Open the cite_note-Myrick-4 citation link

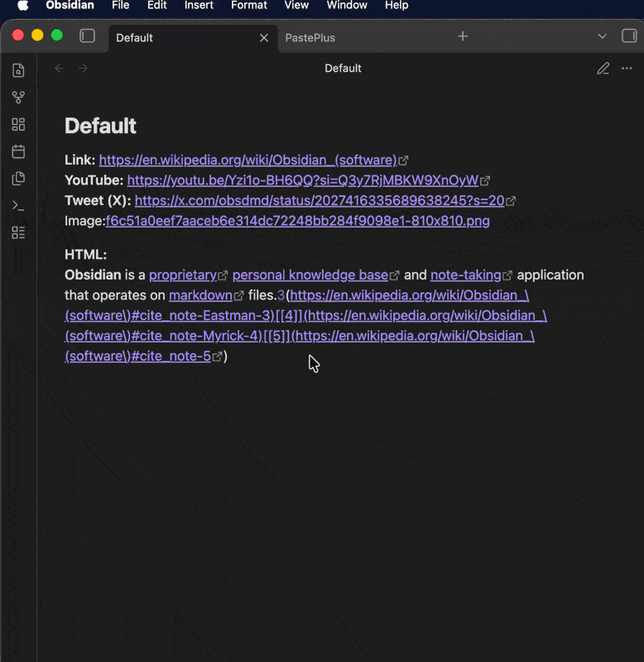tap(164, 336)
